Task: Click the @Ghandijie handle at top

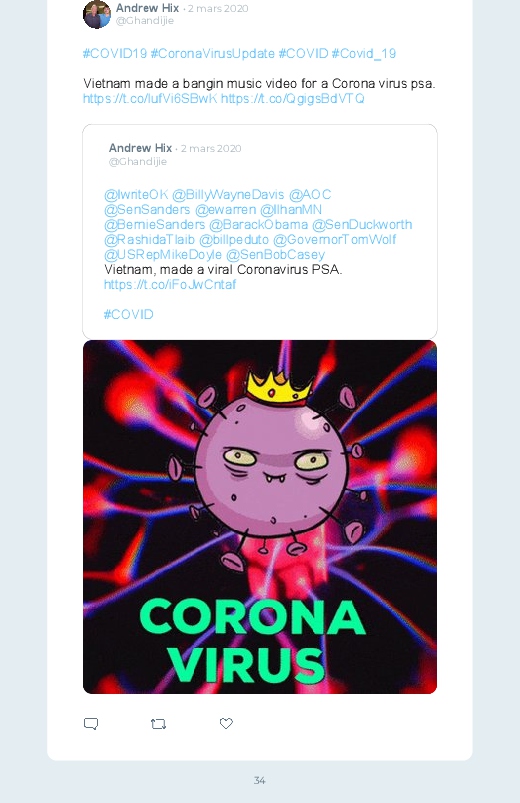Action: pos(145,20)
